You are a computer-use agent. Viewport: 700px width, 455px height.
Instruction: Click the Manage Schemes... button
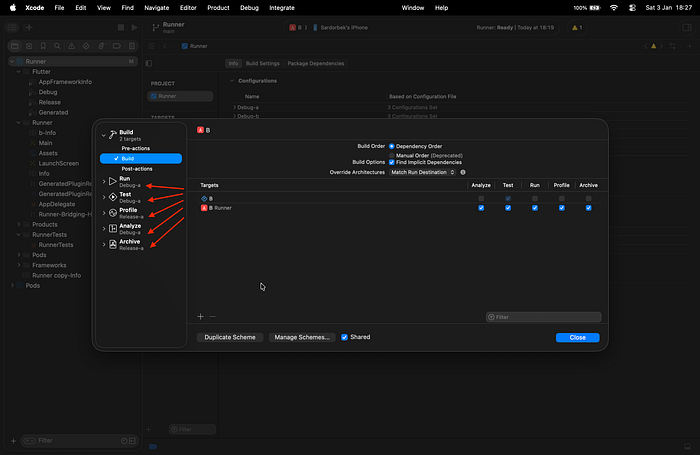(x=302, y=338)
